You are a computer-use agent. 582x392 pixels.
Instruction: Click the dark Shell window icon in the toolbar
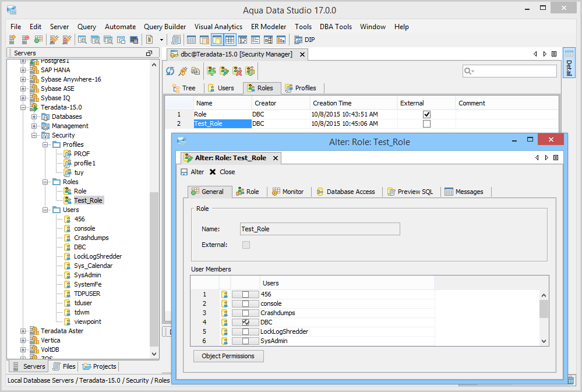pyautogui.click(x=134, y=40)
